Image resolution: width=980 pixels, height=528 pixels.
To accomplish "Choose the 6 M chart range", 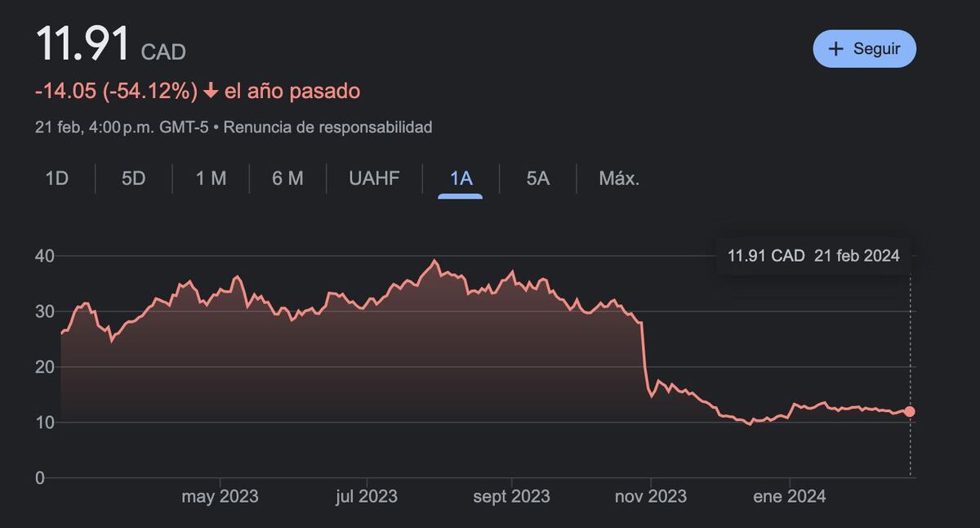I will coord(287,178).
